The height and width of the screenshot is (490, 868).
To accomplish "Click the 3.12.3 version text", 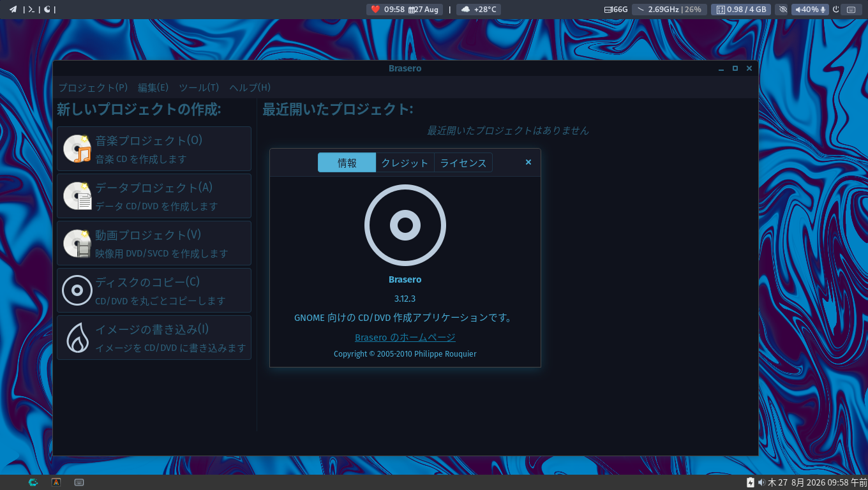I will (405, 299).
